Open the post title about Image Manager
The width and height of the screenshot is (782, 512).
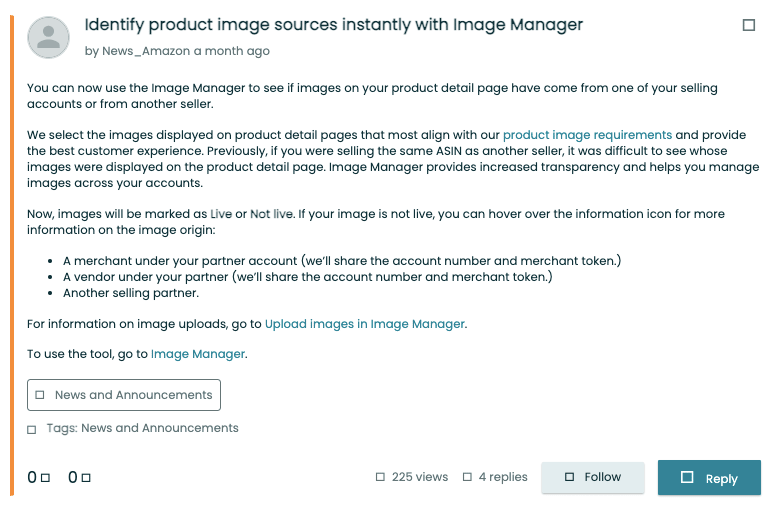point(333,24)
